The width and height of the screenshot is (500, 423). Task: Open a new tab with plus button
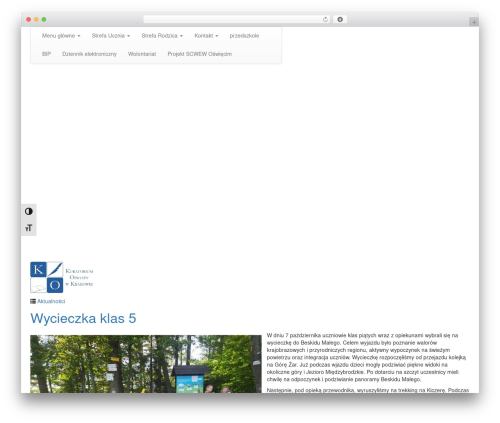click(x=474, y=22)
